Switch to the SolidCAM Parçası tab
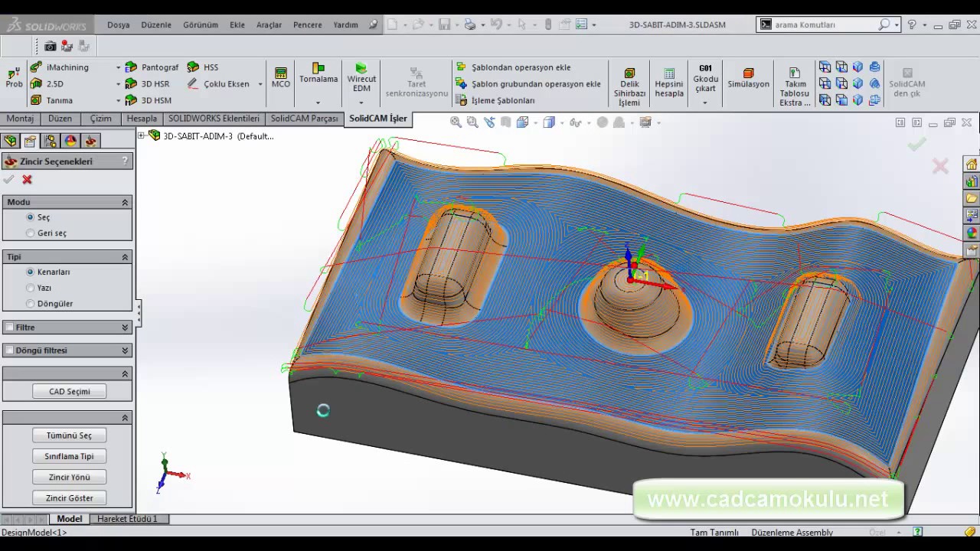Image resolution: width=980 pixels, height=551 pixels. pyautogui.click(x=304, y=119)
